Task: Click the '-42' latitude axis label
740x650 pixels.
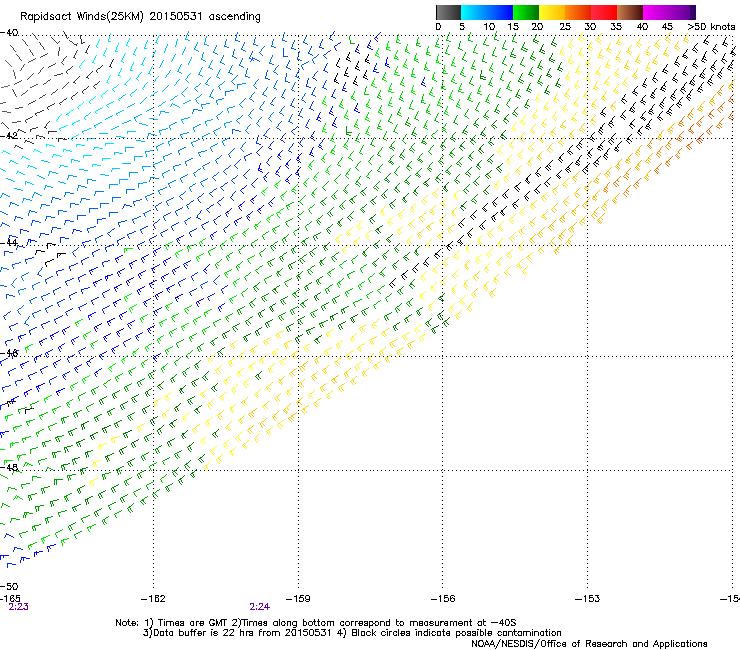Action: [x=9, y=136]
